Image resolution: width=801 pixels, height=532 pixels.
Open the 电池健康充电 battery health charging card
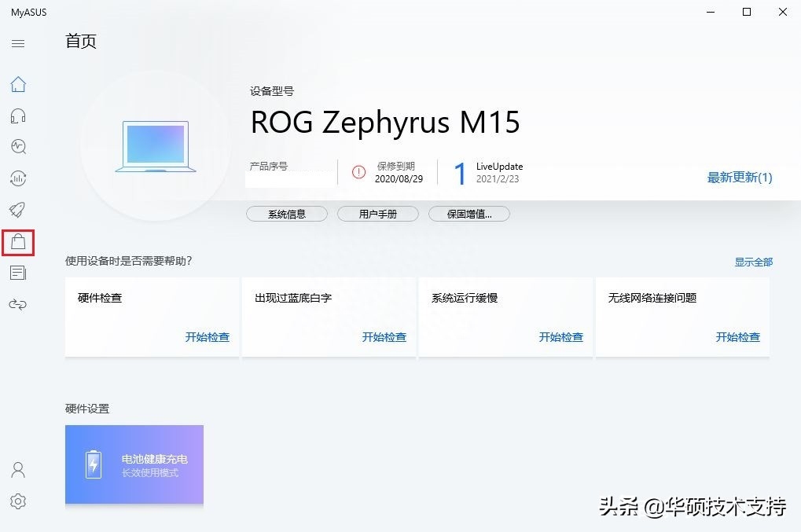coord(134,464)
